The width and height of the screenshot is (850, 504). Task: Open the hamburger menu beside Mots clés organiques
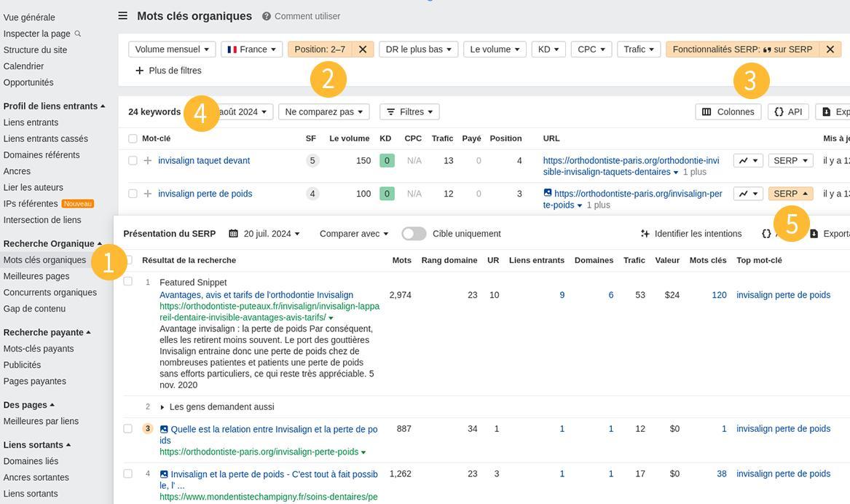122,15
